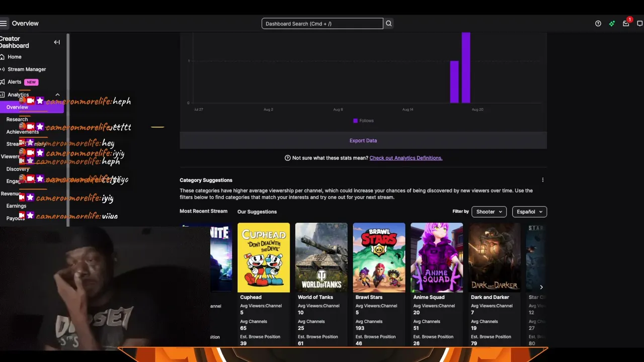Select Analytics in the sidebar

tap(18, 95)
